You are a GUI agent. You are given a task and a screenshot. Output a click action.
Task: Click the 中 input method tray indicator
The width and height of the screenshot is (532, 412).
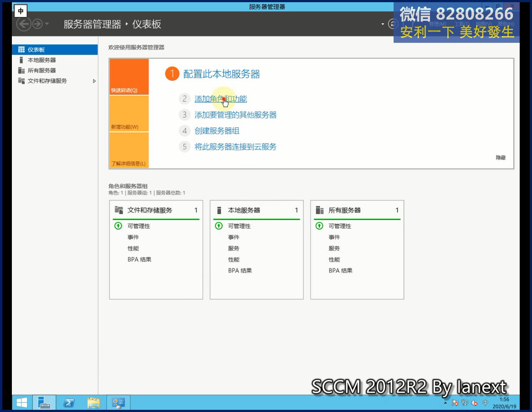485,403
